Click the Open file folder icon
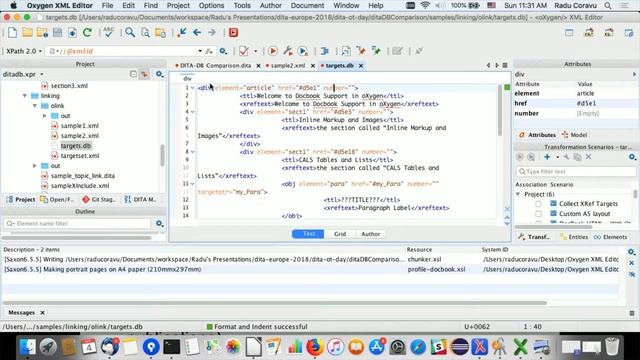Image resolution: width=640 pixels, height=360 pixels. click(27, 33)
